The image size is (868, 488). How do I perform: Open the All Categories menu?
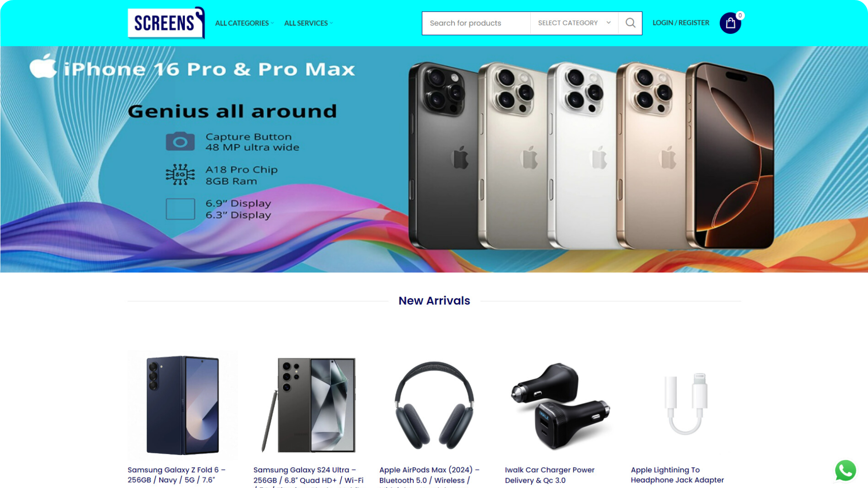coord(244,23)
